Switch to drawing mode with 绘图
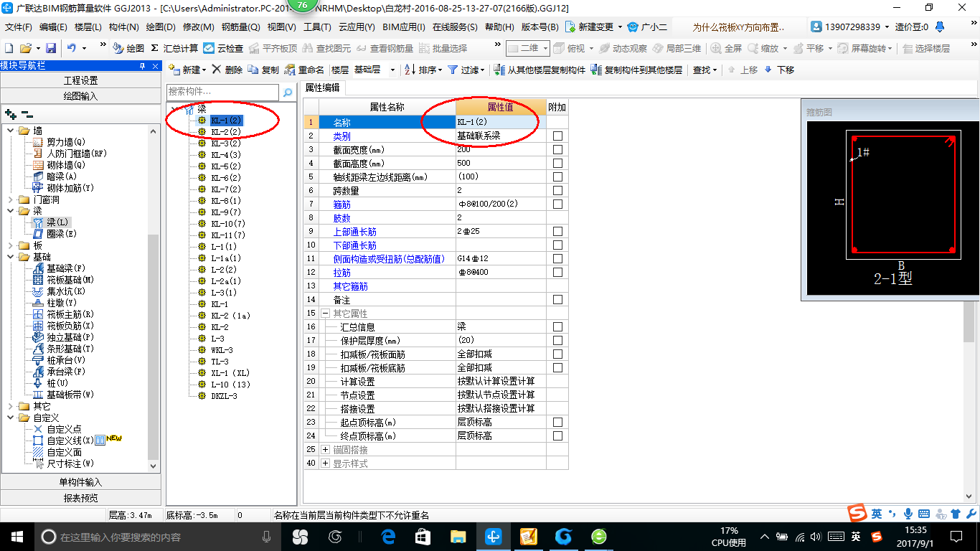 coord(128,48)
